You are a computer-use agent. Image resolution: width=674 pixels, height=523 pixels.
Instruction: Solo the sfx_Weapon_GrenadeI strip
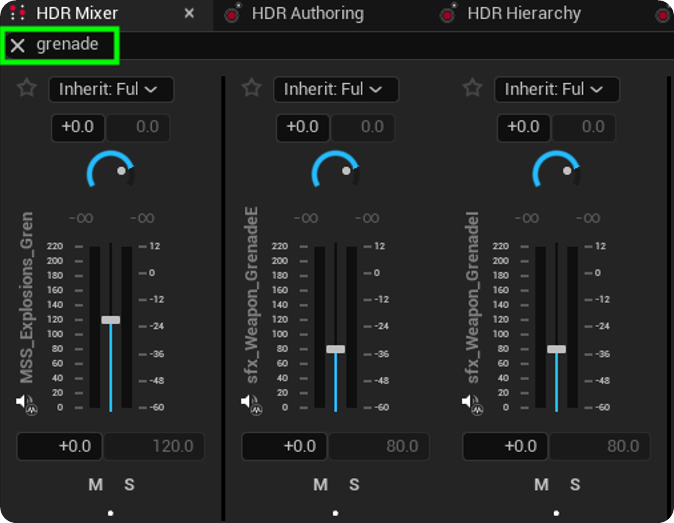click(x=575, y=485)
